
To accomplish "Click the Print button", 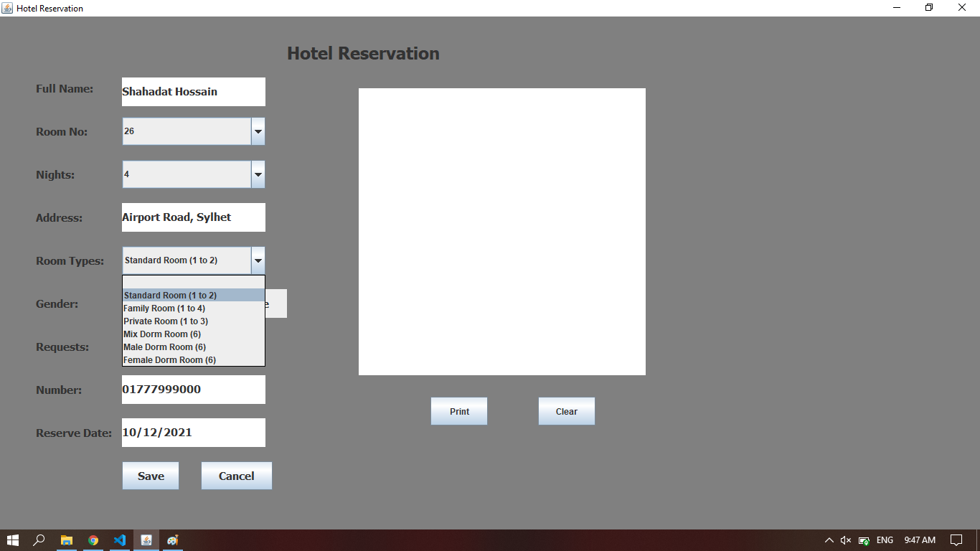I will [x=459, y=411].
